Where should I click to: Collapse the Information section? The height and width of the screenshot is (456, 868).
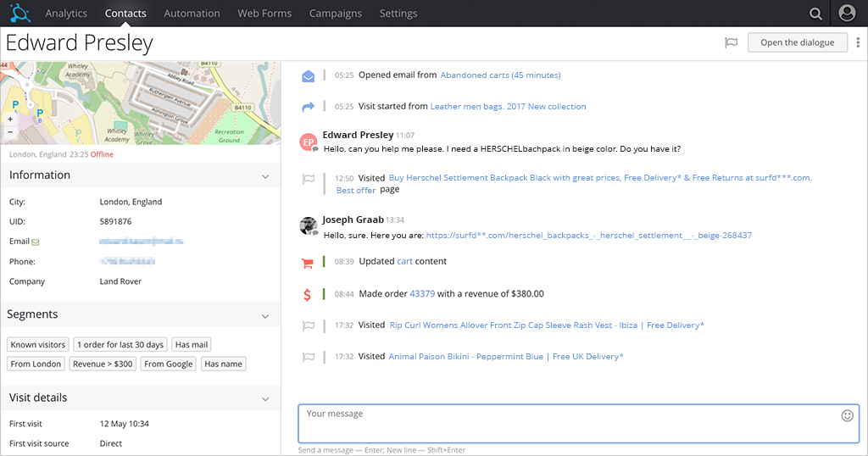pos(265,176)
